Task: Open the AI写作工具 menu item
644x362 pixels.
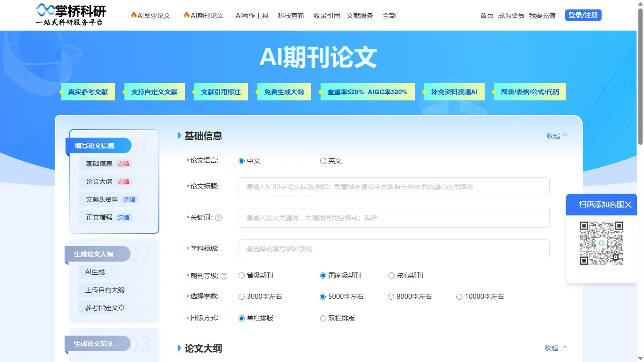Action: [x=252, y=15]
